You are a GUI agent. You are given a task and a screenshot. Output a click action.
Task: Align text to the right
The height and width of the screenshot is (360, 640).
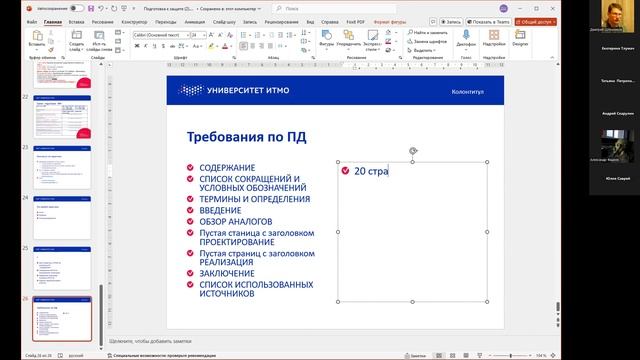tap(261, 46)
